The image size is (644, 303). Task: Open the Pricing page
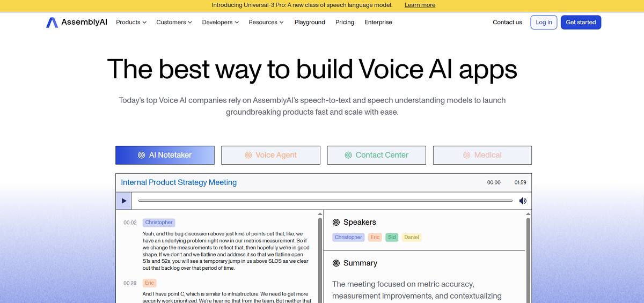pos(345,23)
